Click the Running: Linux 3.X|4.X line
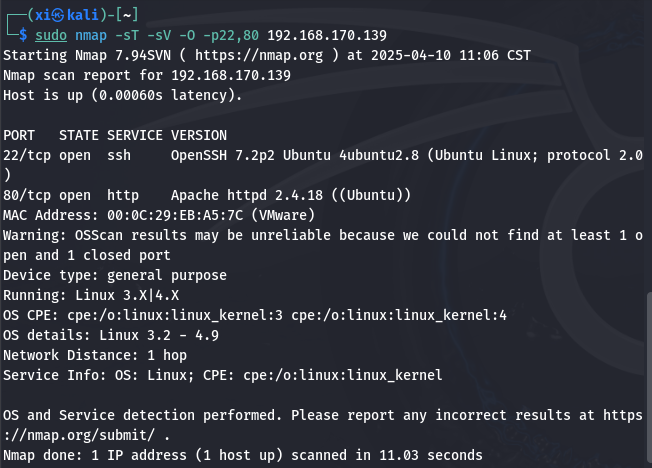Viewport: 652px width, 468px height. coord(91,295)
